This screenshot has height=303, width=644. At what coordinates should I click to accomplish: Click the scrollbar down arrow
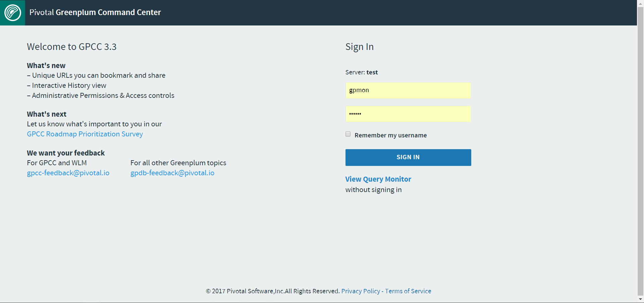coord(640,299)
